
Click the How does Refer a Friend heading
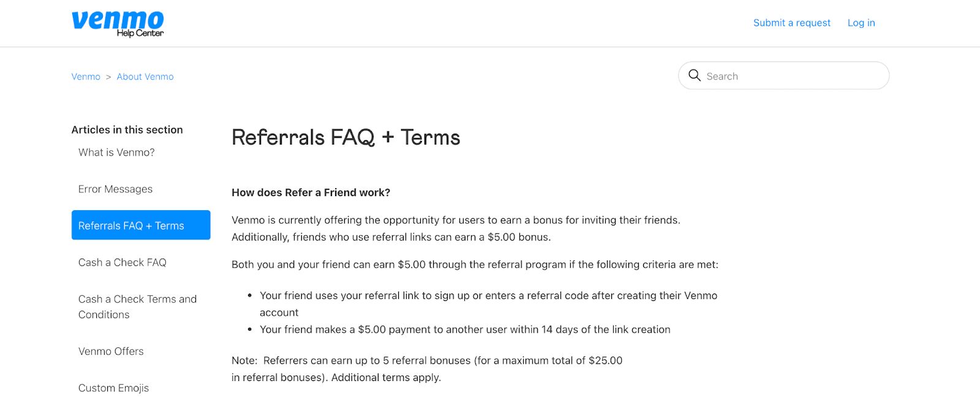311,192
